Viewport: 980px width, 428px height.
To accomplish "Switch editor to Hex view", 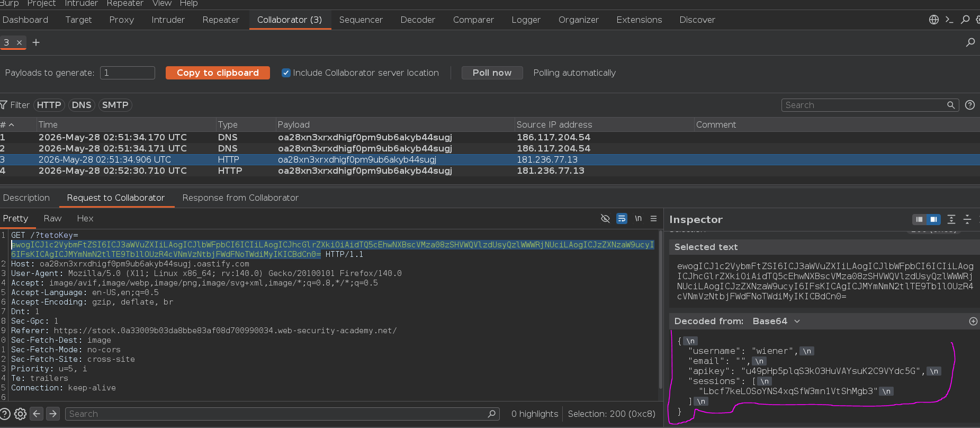I will tap(85, 218).
